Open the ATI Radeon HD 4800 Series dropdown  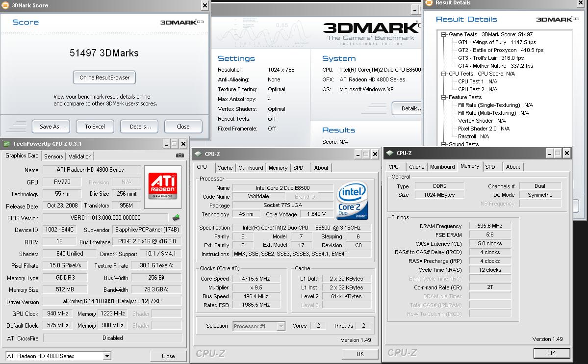[x=107, y=356]
